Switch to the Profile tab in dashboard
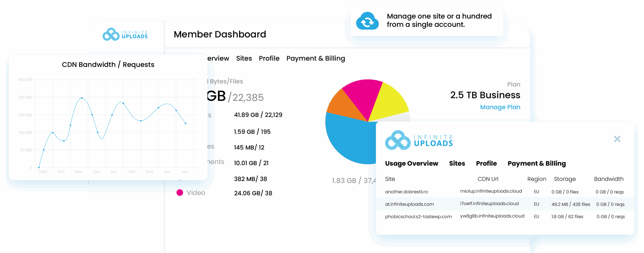644x253 pixels. (269, 58)
